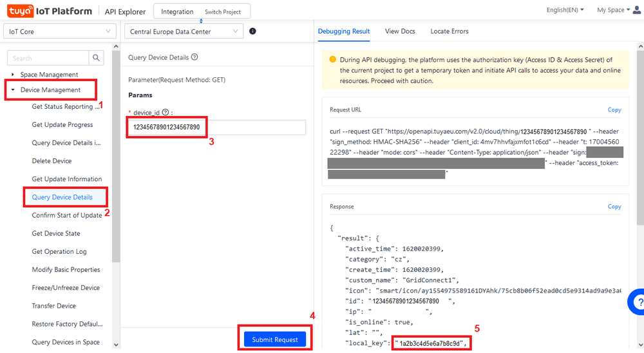Screen dimensions: 644x353
Task: Open the IoT Core category dropdown
Action: pyautogui.click(x=59, y=31)
